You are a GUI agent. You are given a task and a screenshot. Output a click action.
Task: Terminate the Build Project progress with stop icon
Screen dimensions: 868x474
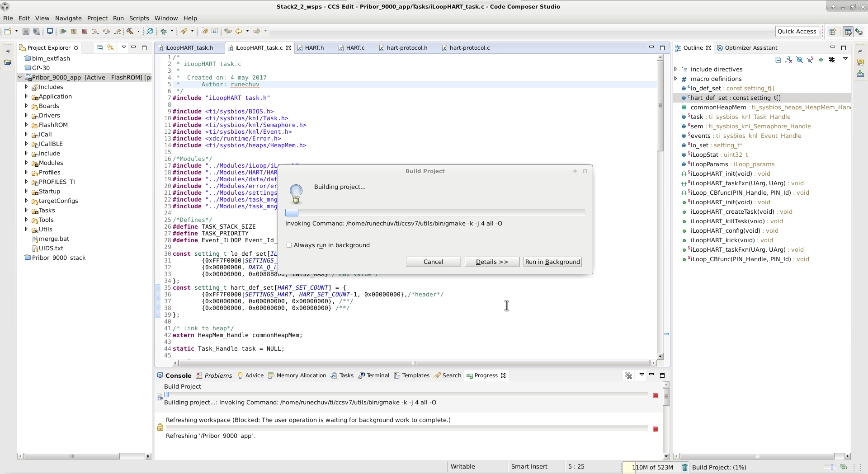coord(656,395)
